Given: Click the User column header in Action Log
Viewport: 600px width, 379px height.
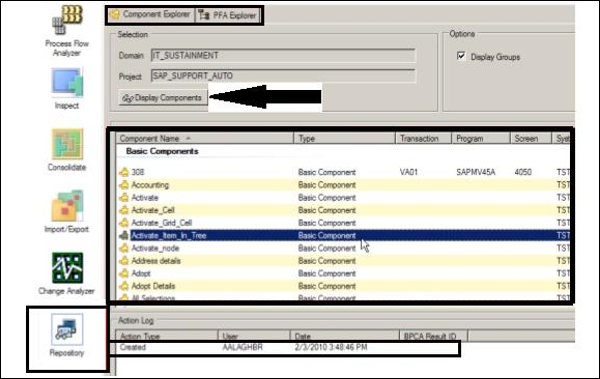Looking at the screenshot, I should (254, 336).
